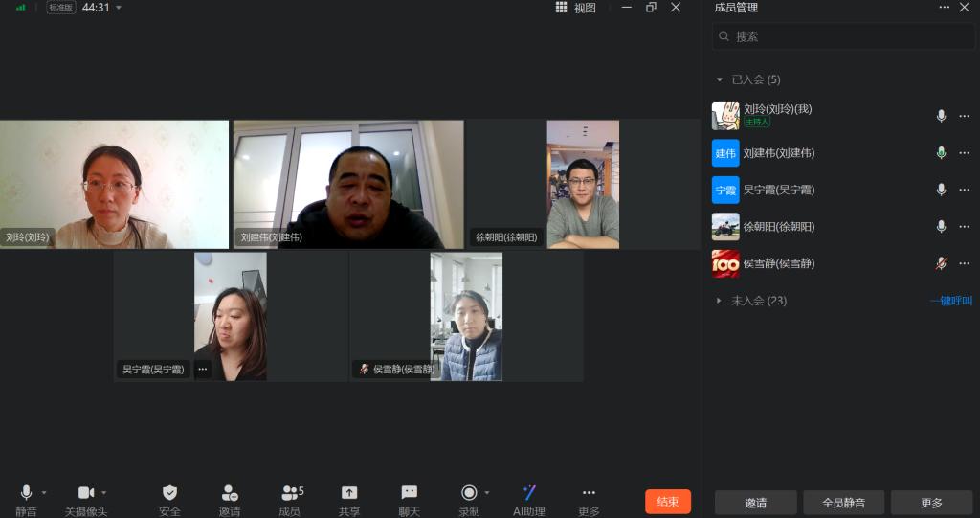Open 更多 options in bottom toolbar
Image resolution: width=980 pixels, height=518 pixels.
click(589, 493)
